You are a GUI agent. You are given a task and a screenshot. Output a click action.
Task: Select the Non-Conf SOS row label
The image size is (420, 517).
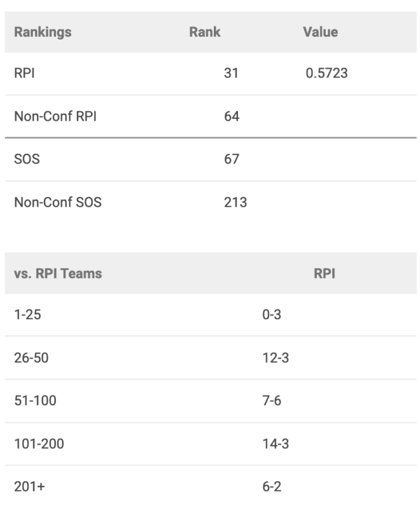click(x=58, y=202)
